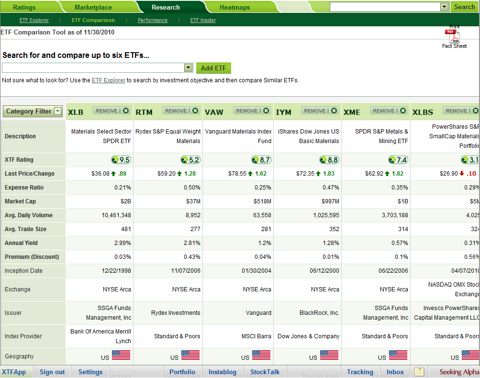Click description Vanguard Materials Index Fund
The height and width of the screenshot is (378, 480).
click(238, 136)
